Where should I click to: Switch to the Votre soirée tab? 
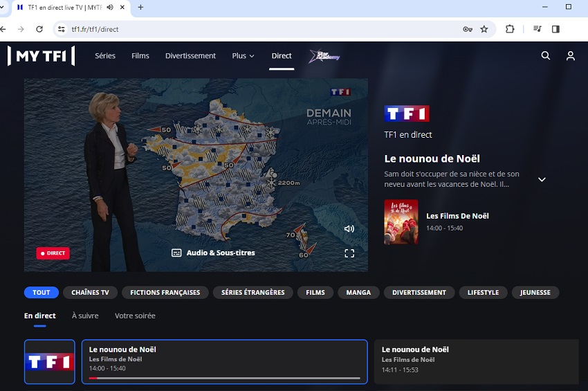pyautogui.click(x=135, y=316)
